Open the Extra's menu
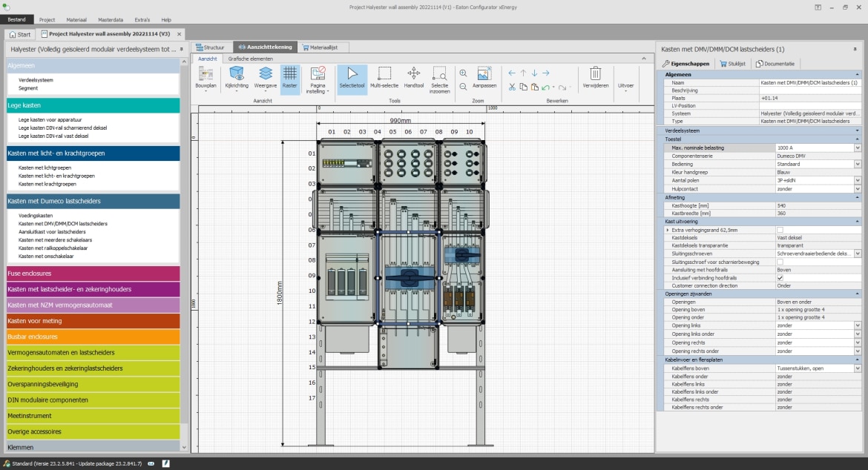Viewport: 868px width, 470px height. (142, 19)
